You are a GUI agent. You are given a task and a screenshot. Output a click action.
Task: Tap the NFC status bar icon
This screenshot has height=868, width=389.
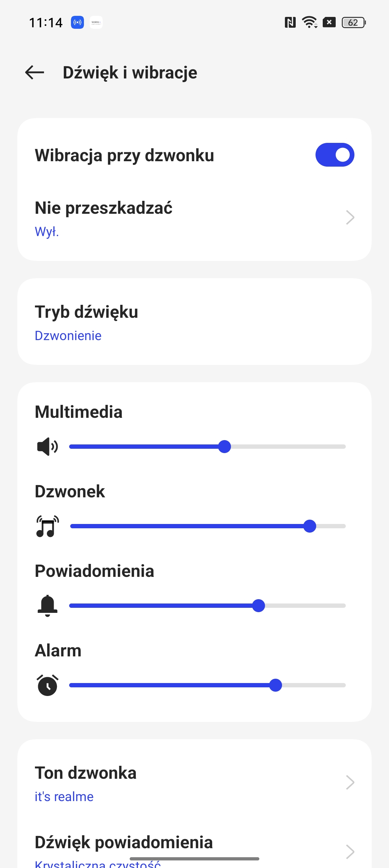290,22
